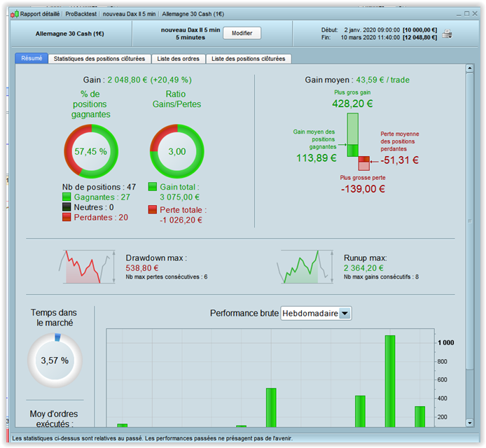The width and height of the screenshot is (486, 448).
Task: Click the Modifier button
Action: click(242, 33)
